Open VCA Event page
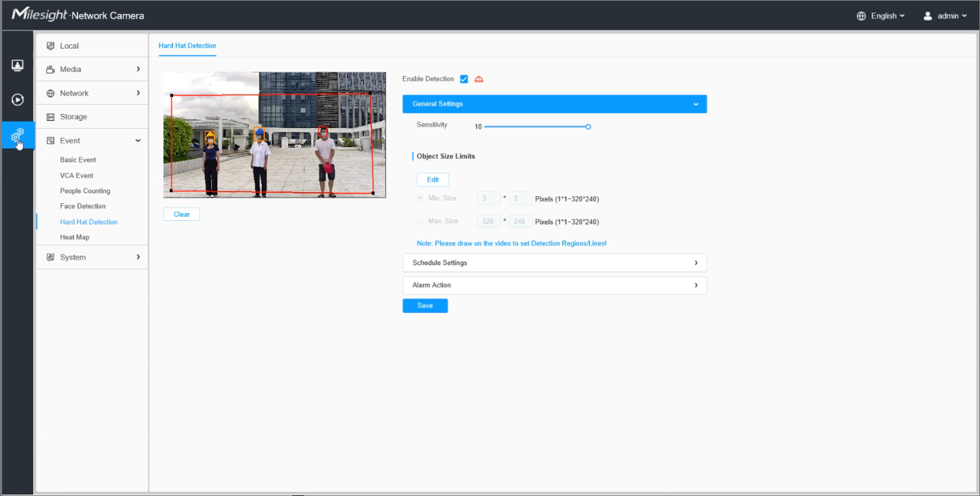980x496 pixels. tap(77, 175)
